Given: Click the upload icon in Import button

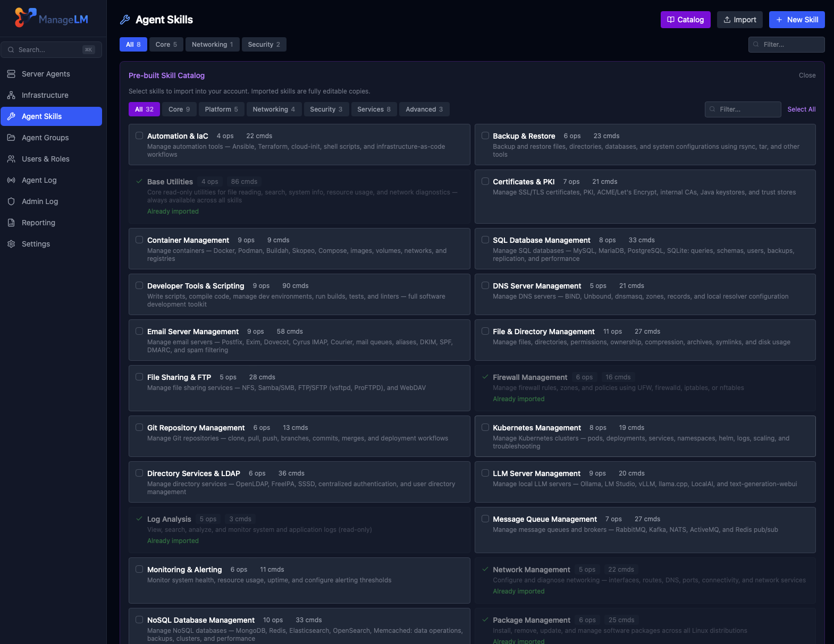Looking at the screenshot, I should click(x=727, y=20).
